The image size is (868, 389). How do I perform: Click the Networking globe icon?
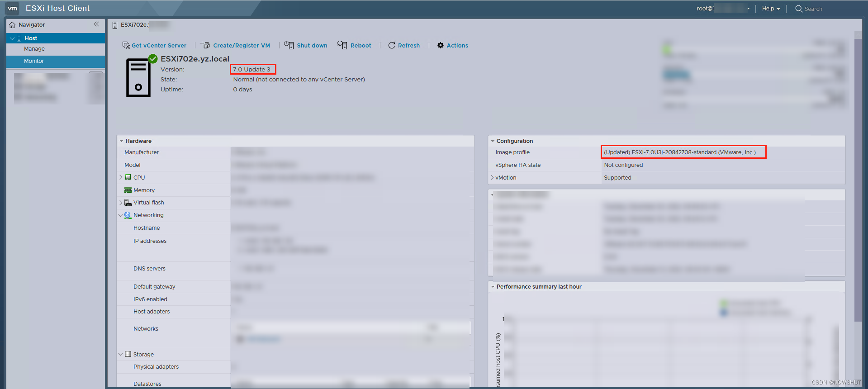(128, 215)
